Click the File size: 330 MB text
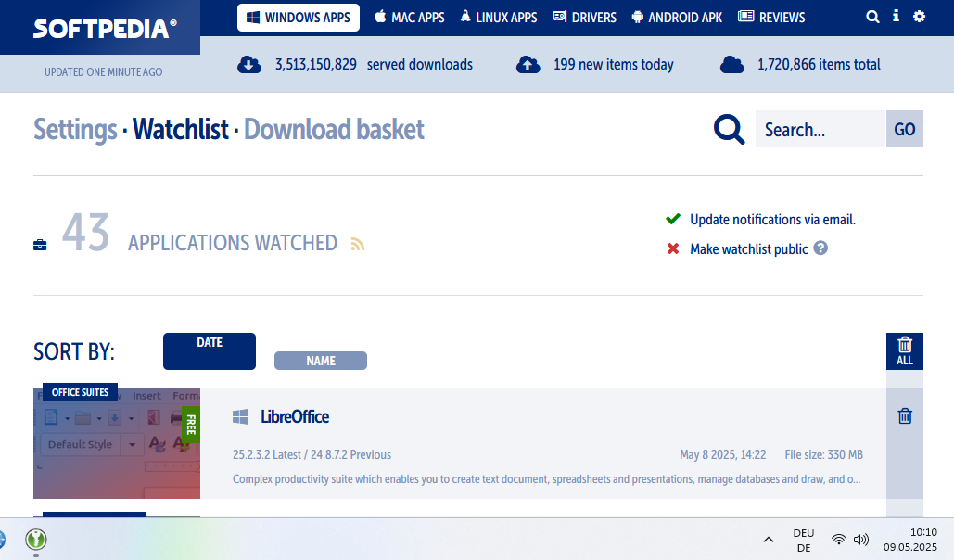The height and width of the screenshot is (560, 954). click(824, 454)
